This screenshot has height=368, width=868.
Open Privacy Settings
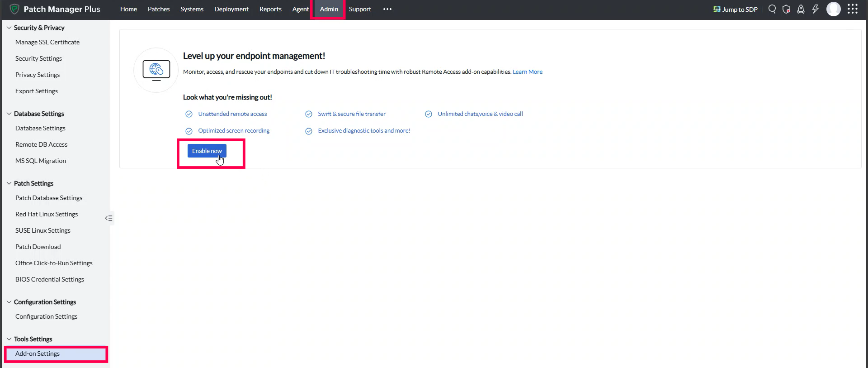(x=38, y=75)
